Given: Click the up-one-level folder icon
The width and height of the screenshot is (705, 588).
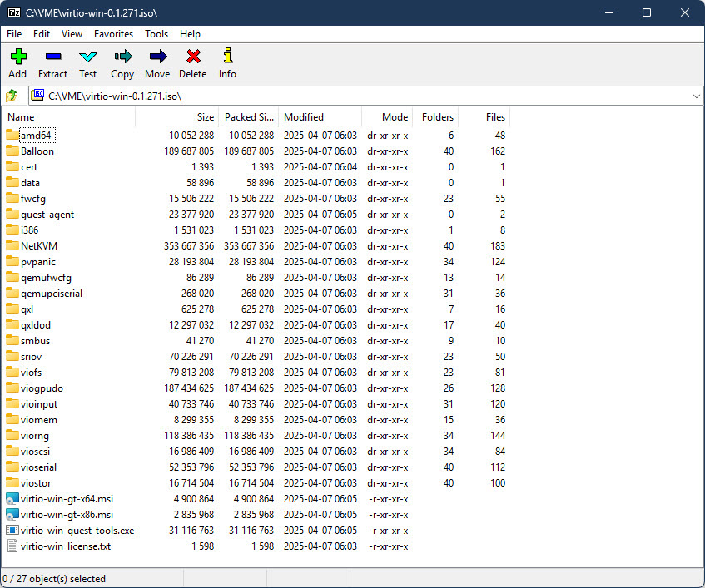Looking at the screenshot, I should pos(12,96).
